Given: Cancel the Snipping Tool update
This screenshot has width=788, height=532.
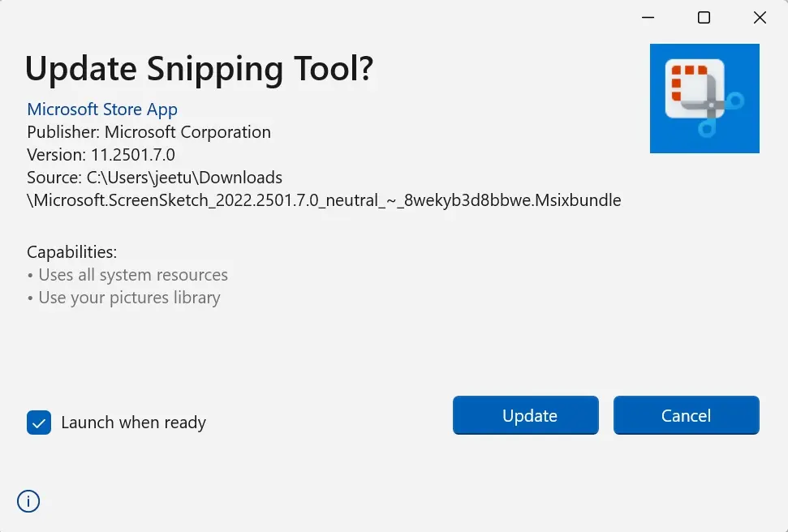Looking at the screenshot, I should coord(686,416).
